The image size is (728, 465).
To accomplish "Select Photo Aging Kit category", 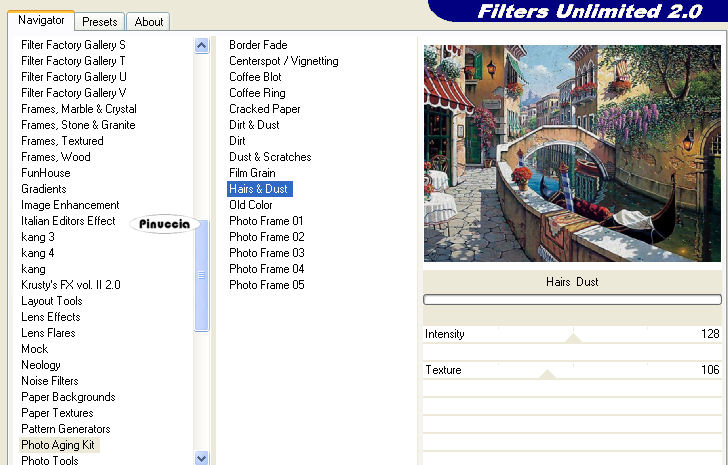I will 58,445.
